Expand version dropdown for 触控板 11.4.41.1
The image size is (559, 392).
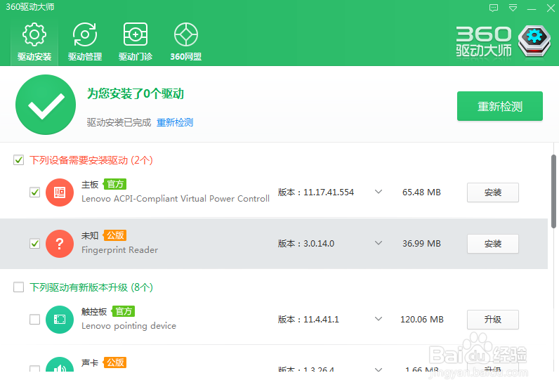pos(379,319)
